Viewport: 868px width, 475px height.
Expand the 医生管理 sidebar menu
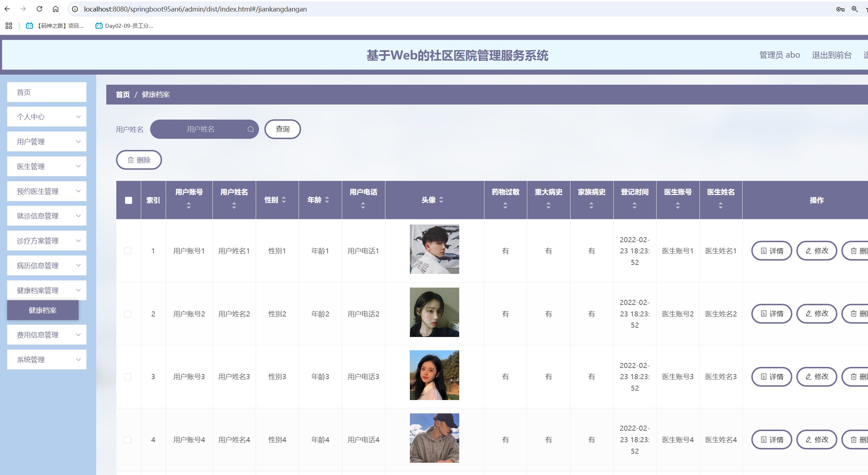pyautogui.click(x=47, y=167)
